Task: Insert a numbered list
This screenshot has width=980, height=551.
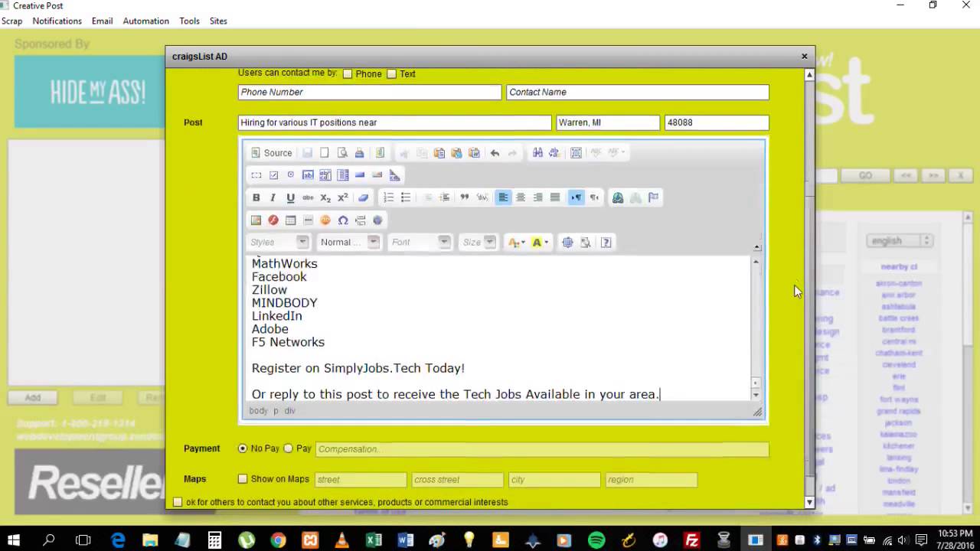Action: 388,197
